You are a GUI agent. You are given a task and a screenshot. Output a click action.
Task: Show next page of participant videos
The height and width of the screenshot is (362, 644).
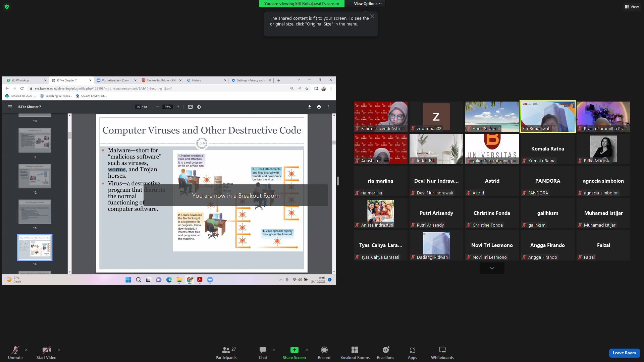click(492, 268)
